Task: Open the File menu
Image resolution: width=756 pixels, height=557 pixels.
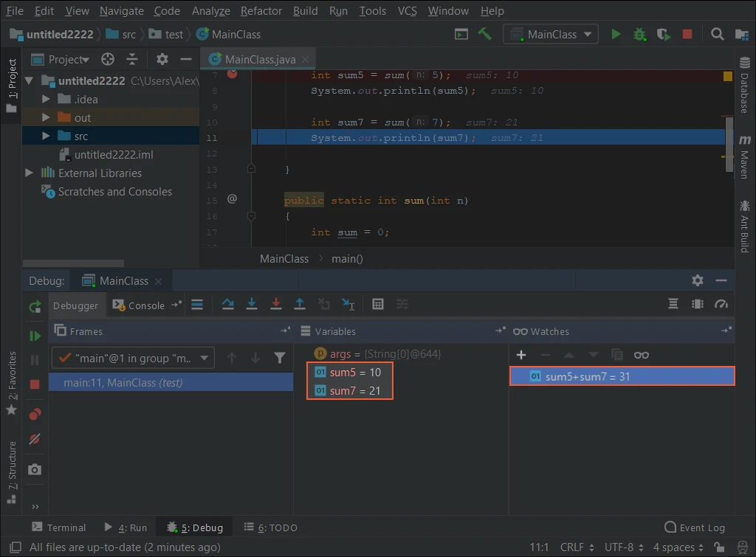Action: coord(15,10)
